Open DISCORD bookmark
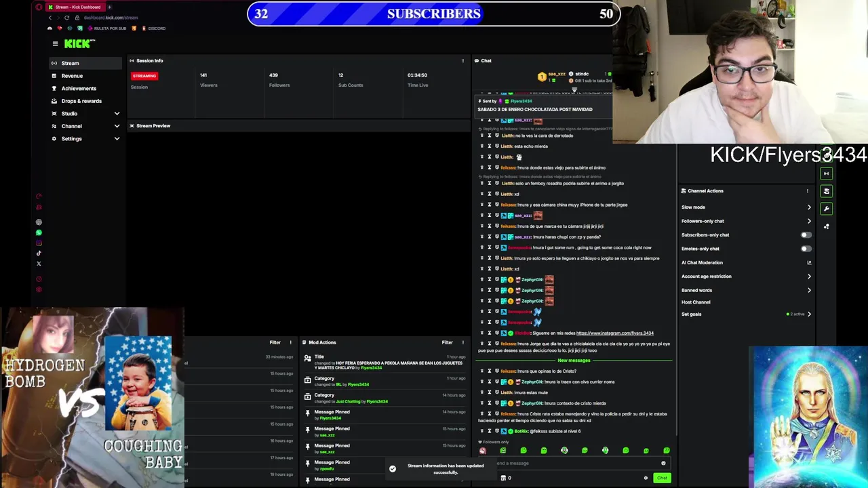868x488 pixels. [x=153, y=28]
